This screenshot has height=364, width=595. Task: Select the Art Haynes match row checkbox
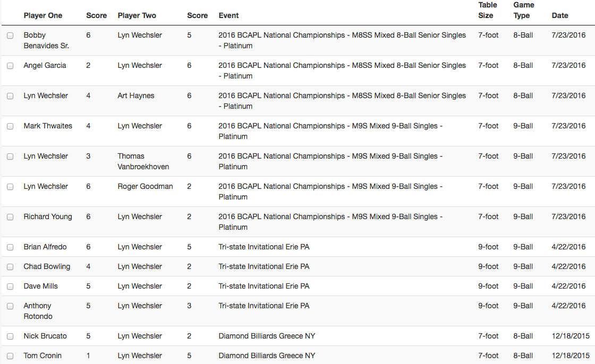click(10, 97)
